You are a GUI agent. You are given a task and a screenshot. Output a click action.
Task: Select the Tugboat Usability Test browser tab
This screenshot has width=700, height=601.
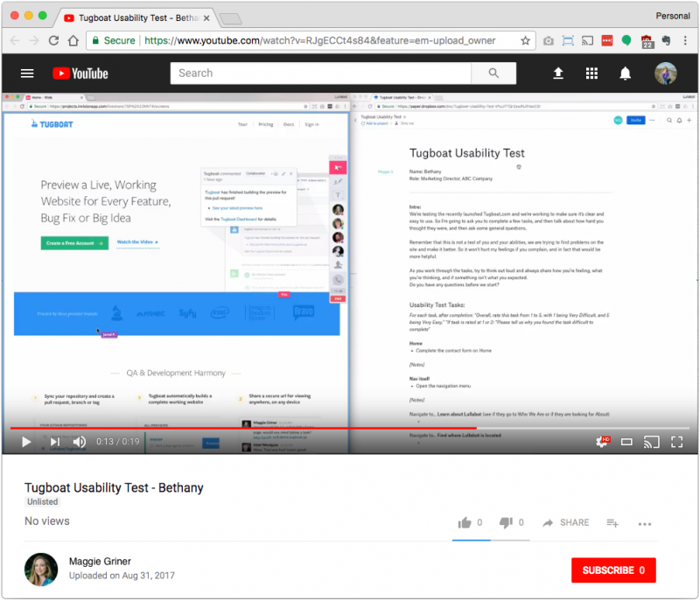pyautogui.click(x=136, y=16)
